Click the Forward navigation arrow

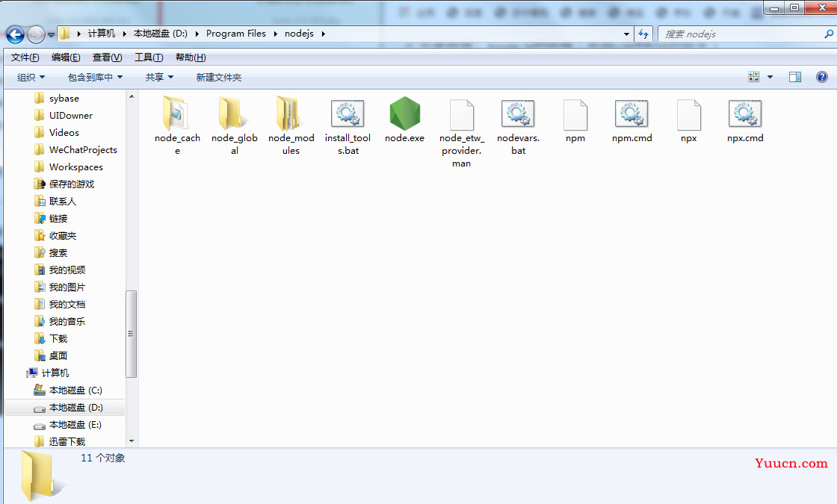(36, 34)
